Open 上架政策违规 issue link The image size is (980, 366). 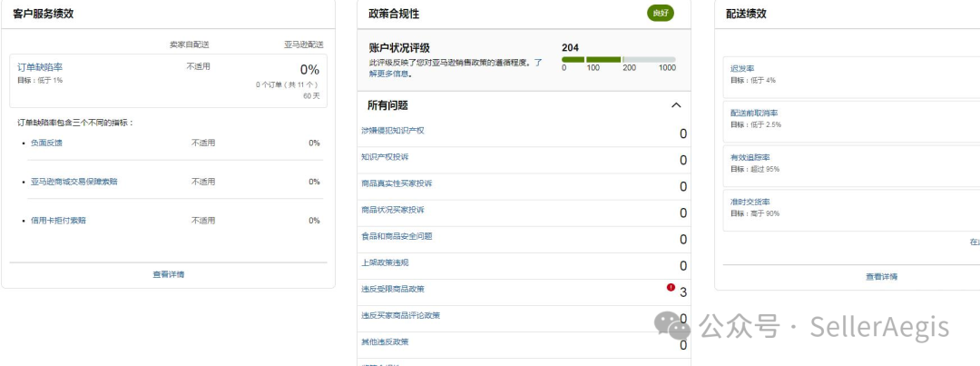click(x=385, y=262)
